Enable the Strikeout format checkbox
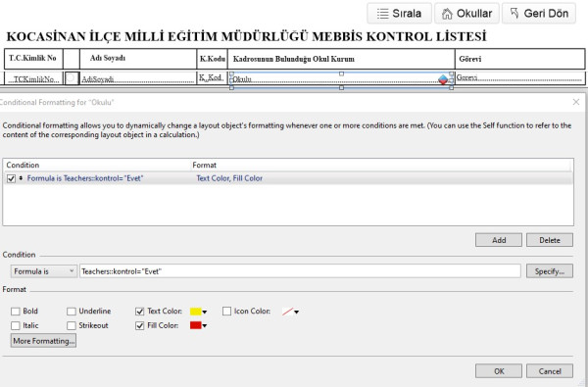Screen dimensions: 588x387 point(72,325)
